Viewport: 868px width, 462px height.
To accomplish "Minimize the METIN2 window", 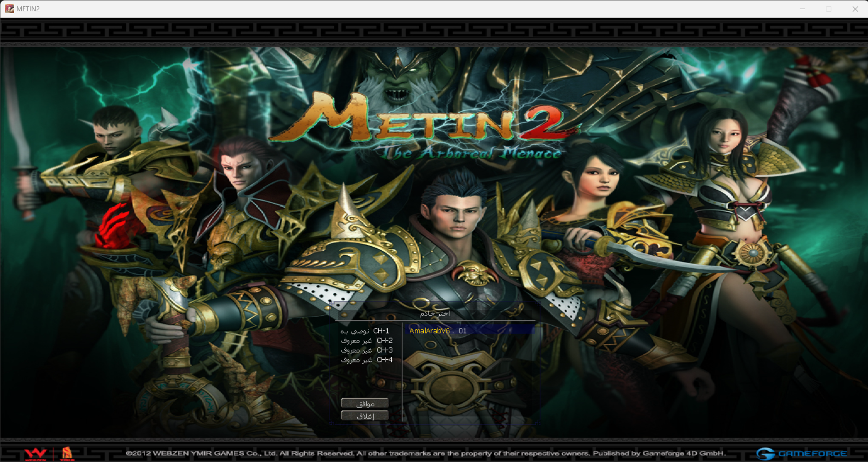I will pyautogui.click(x=802, y=9).
